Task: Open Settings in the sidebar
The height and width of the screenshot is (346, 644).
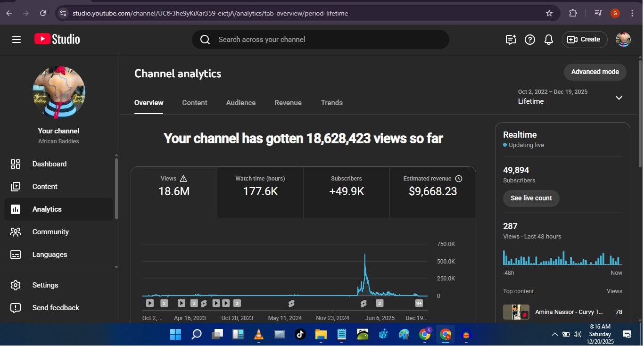Action: 45,285
